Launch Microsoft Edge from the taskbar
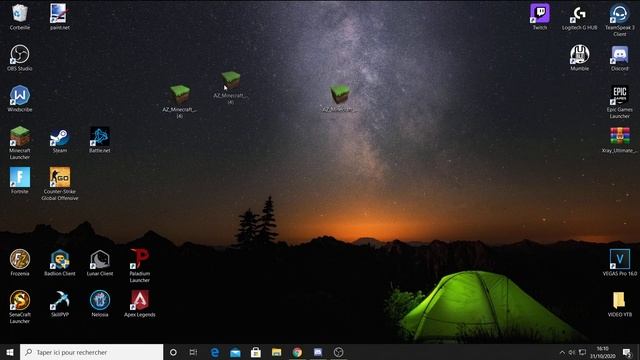 click(215, 352)
